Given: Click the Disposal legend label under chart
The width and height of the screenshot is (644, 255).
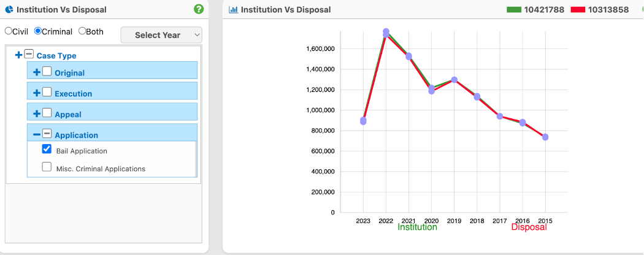Looking at the screenshot, I should pos(529,227).
